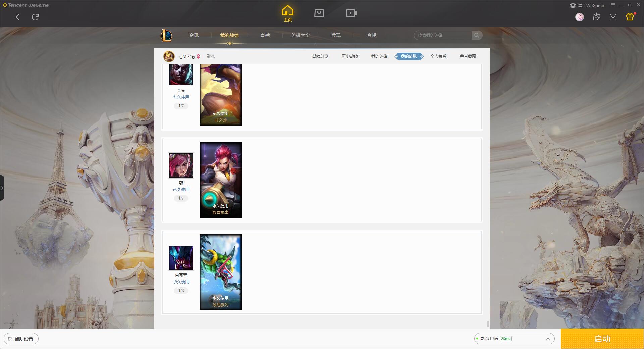Viewport: 644px width, 349px height.
Task: Click the skins list scrollbar thumb
Action: tap(488, 324)
